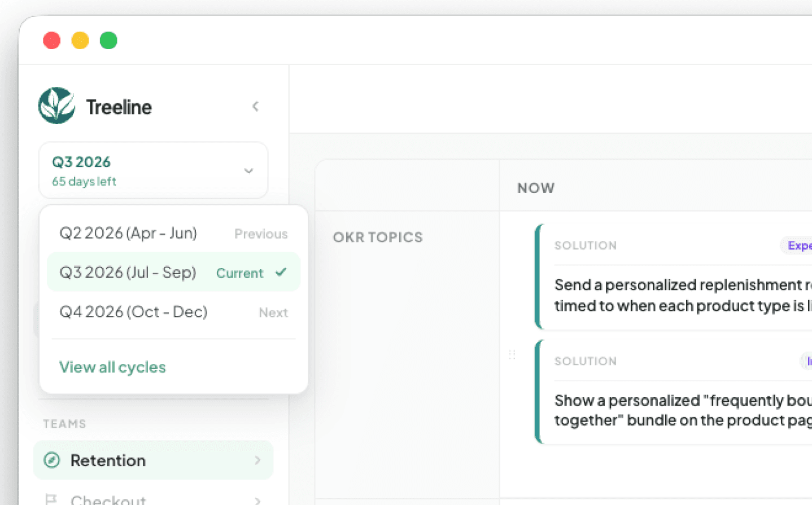The height and width of the screenshot is (505, 812).
Task: Grab the drag handle beside second solution
Action: pos(512,354)
